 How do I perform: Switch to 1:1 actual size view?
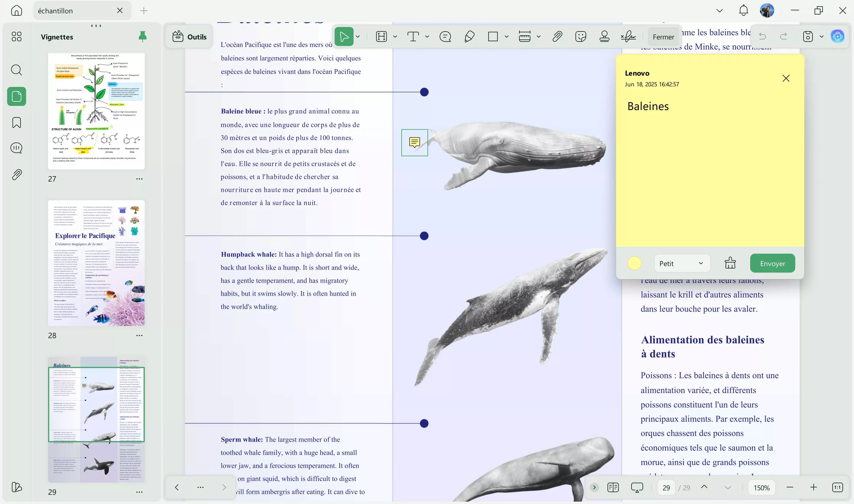(838, 487)
